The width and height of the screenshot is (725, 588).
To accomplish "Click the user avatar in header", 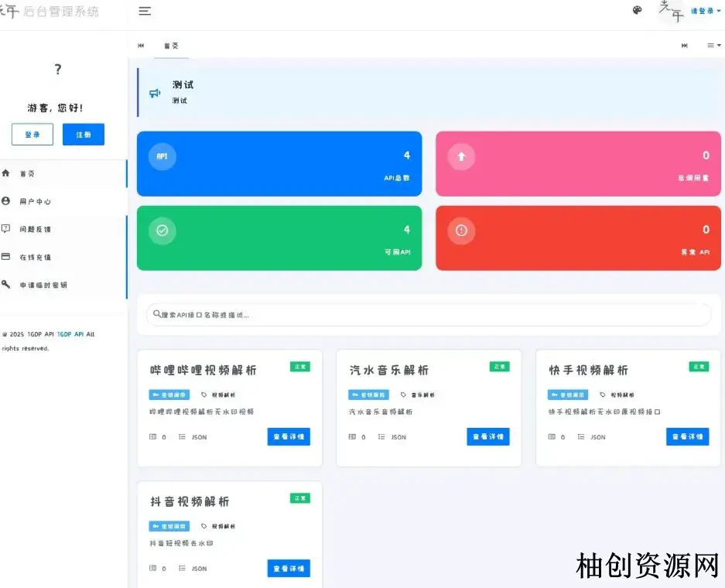I will (x=669, y=10).
